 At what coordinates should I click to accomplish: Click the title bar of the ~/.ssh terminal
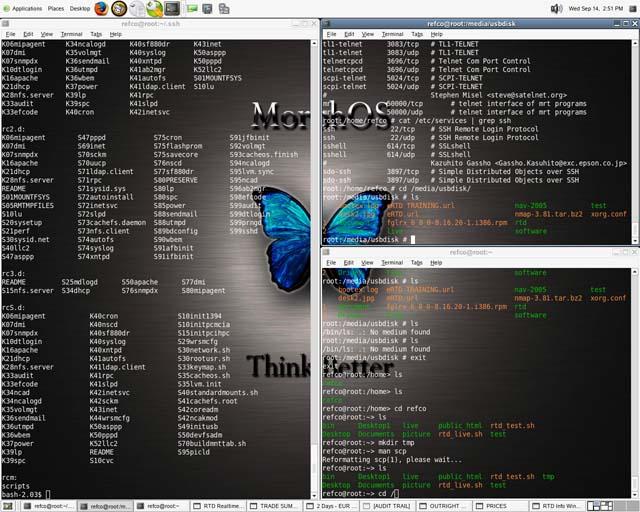151,24
